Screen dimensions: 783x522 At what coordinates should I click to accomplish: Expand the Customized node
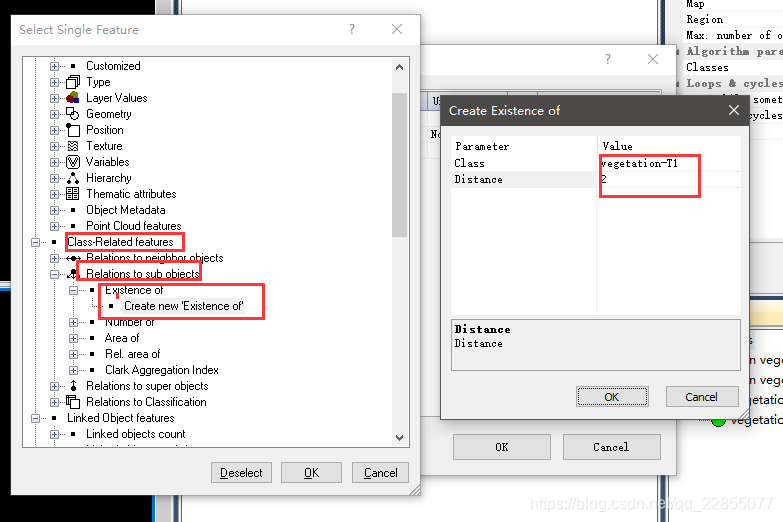tap(54, 66)
